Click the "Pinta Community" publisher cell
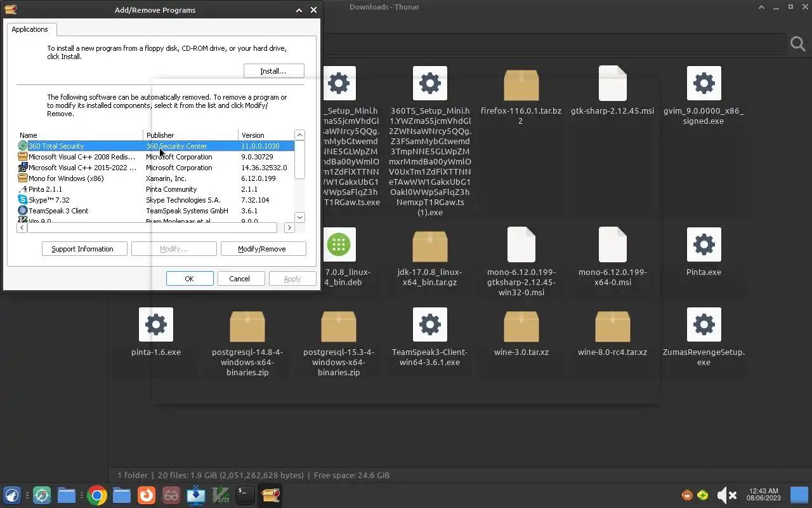This screenshot has width=812, height=508. [x=171, y=189]
